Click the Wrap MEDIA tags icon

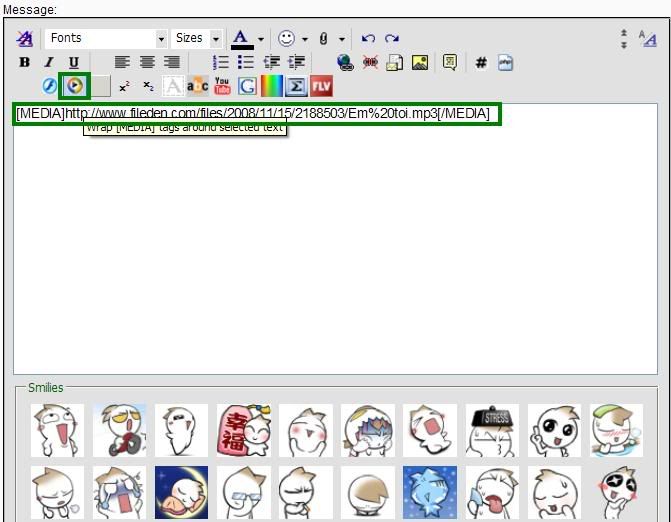(x=74, y=86)
